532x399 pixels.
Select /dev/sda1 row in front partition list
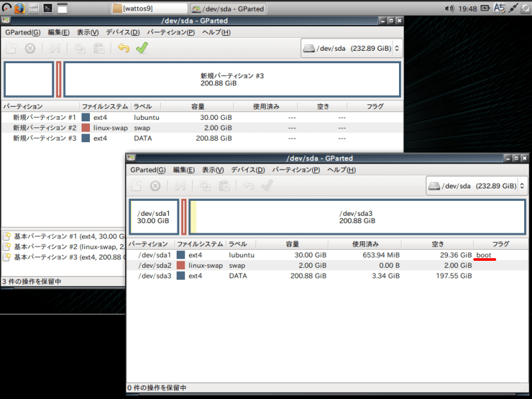tap(327, 255)
